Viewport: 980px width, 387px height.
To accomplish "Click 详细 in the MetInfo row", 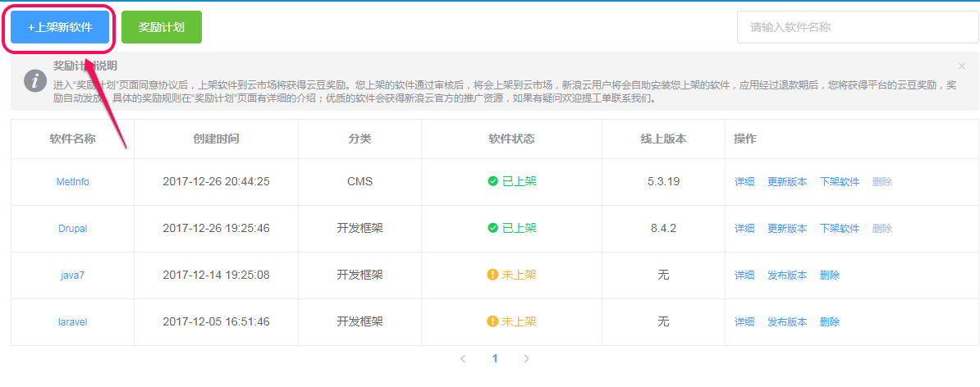I will point(744,182).
